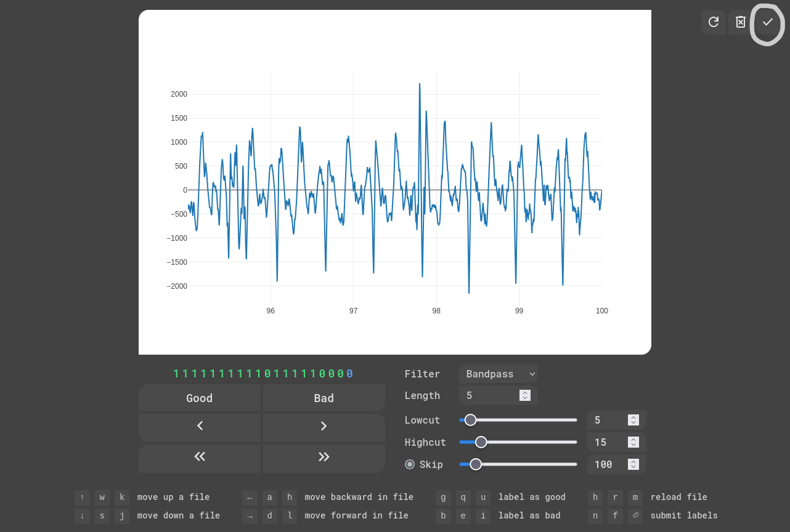790x532 pixels.
Task: Click the Lowcut value stepper arrows
Action: pos(633,420)
